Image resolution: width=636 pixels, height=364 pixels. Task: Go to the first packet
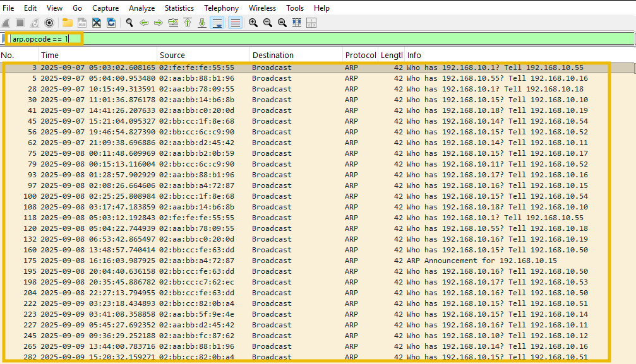pyautogui.click(x=188, y=23)
